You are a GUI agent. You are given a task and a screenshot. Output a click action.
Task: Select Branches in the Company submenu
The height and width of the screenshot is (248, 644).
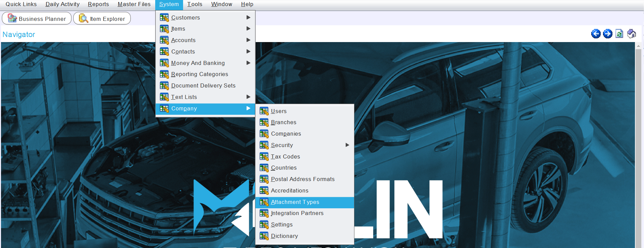(305, 122)
